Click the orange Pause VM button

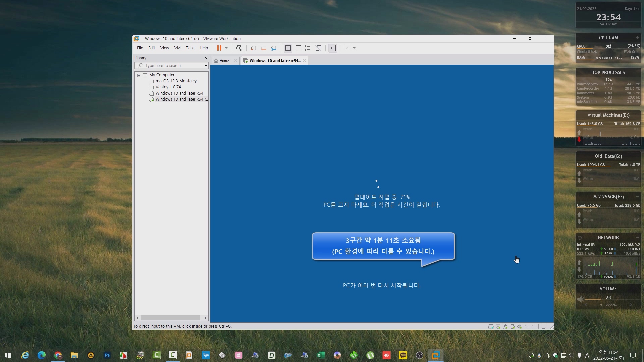(x=219, y=48)
